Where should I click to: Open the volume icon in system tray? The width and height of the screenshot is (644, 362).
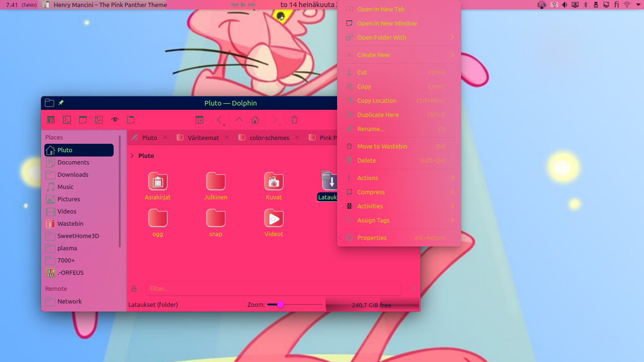pyautogui.click(x=564, y=5)
